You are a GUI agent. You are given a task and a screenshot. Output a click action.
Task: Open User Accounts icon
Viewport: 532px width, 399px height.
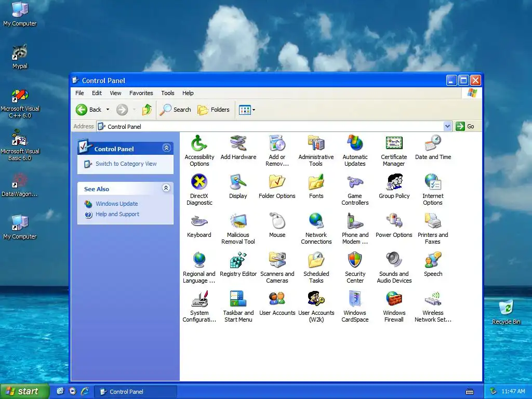[277, 299]
